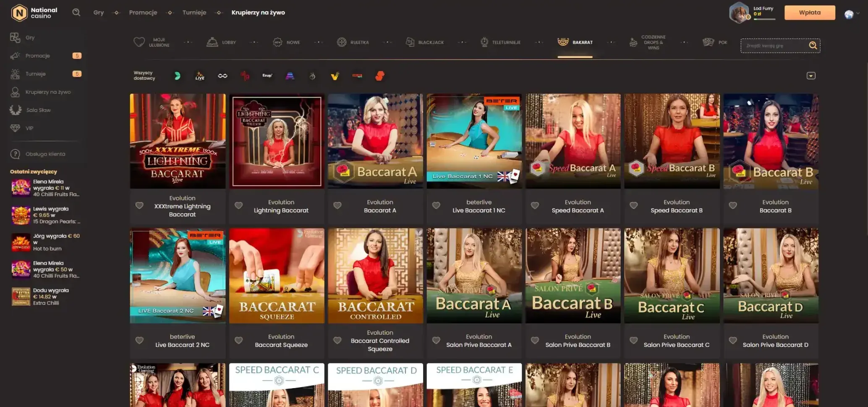
Task: Select the Lobby category
Action: (221, 42)
